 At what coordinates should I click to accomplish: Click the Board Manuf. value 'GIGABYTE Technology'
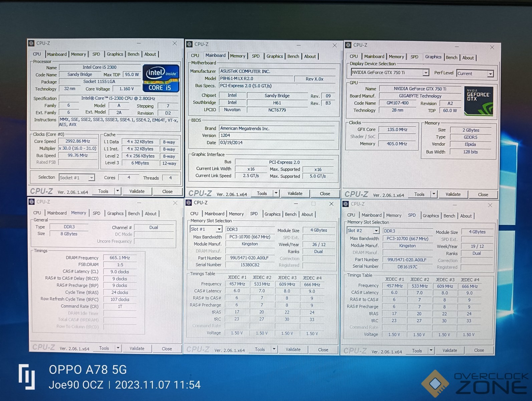(x=420, y=96)
